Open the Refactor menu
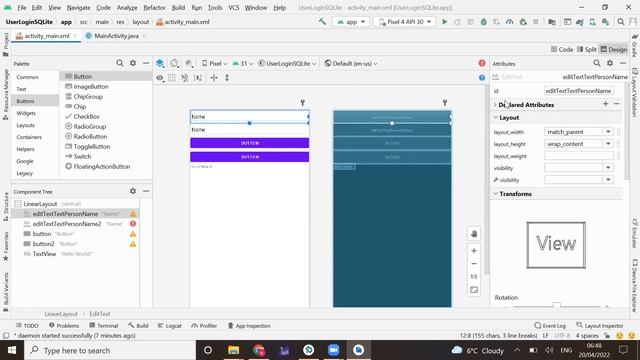 tap(154, 7)
